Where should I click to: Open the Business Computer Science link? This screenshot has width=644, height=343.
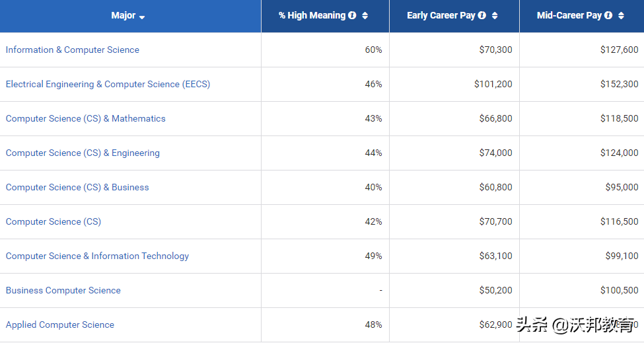click(x=63, y=290)
